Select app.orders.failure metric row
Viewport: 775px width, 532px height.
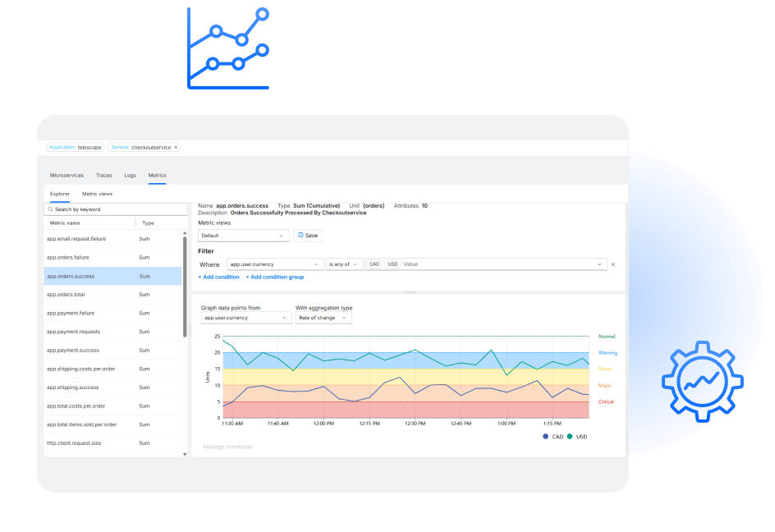[x=112, y=258]
